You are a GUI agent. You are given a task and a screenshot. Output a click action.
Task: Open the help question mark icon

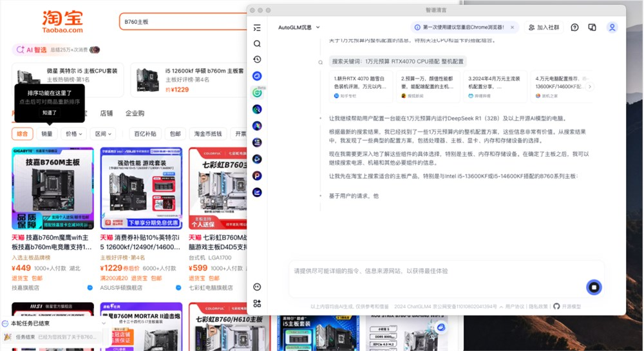574,28
